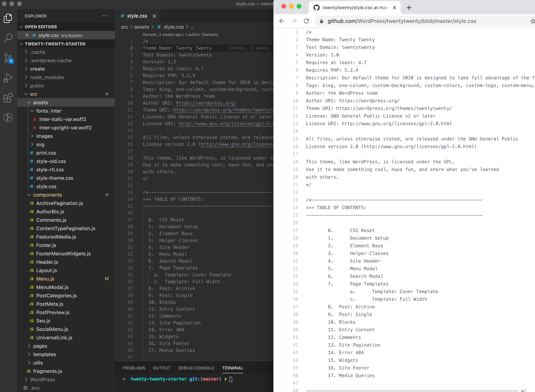This screenshot has width=535, height=392.
Task: Open ArchivePagination.js component
Action: coord(59,203)
